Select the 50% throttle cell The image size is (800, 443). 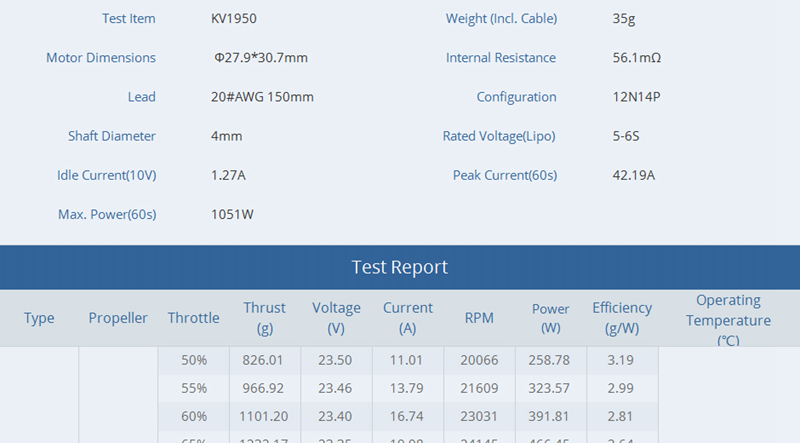[194, 360]
